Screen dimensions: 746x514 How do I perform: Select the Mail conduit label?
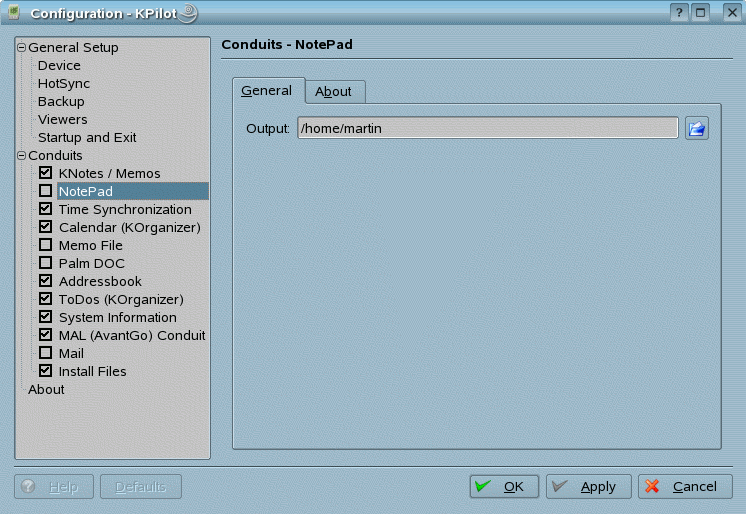(x=71, y=354)
